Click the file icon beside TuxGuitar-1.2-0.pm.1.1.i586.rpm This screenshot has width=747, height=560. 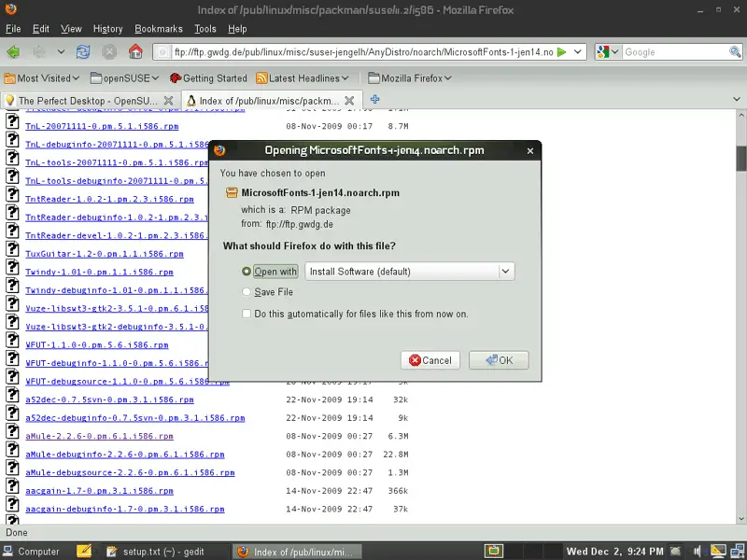[12, 249]
